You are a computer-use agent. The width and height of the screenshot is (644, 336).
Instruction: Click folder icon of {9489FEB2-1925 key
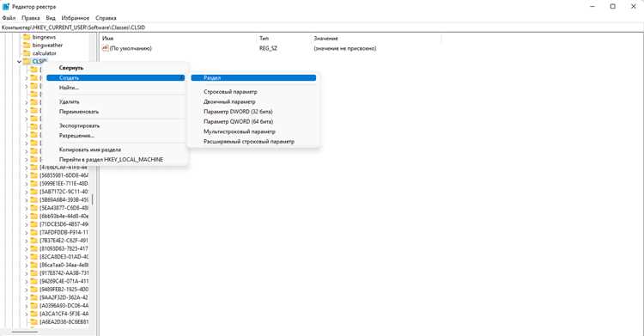(34, 290)
